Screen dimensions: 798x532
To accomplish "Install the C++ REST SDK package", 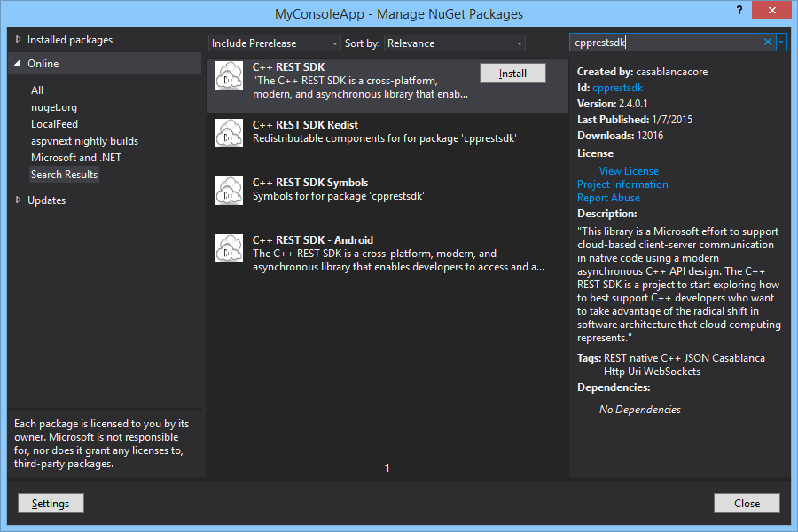I will [512, 73].
